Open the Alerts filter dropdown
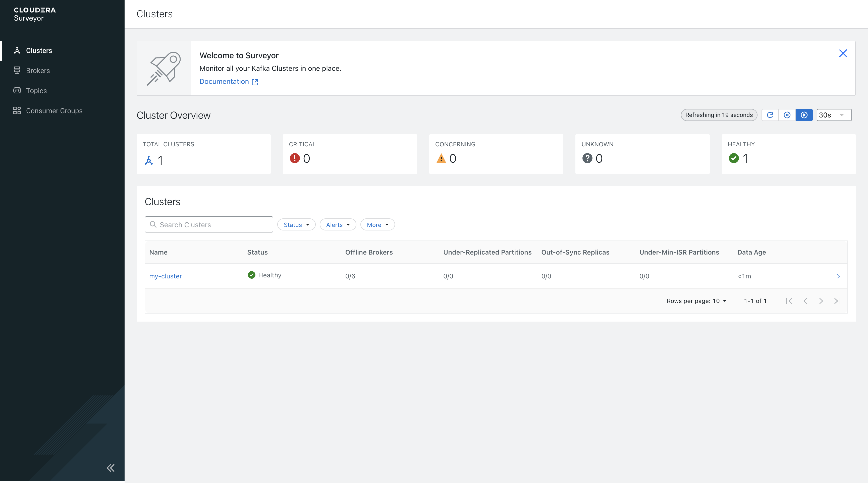This screenshot has height=483, width=868. [338, 225]
